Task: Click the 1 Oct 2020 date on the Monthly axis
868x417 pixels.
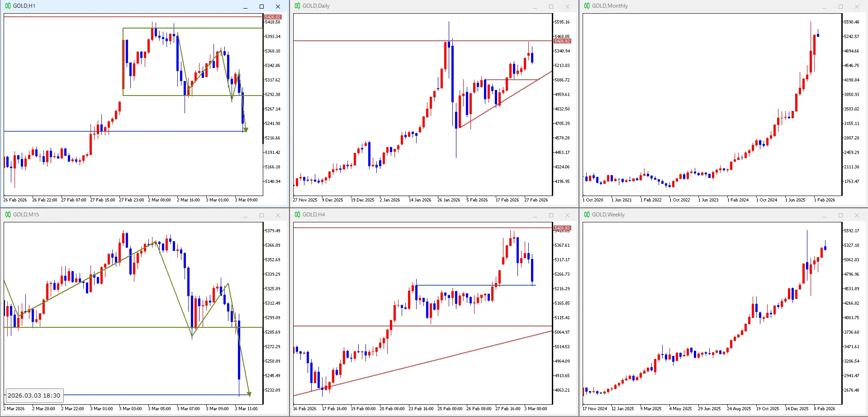Action: (x=593, y=200)
